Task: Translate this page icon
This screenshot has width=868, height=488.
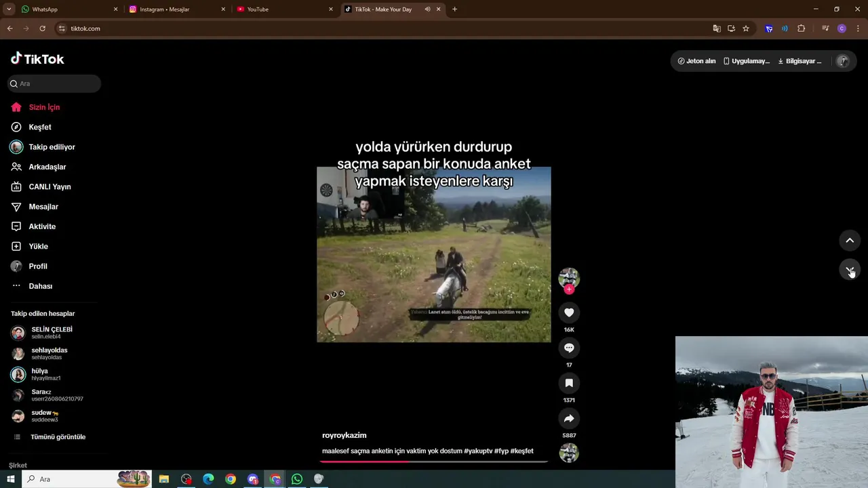Action: point(717,28)
